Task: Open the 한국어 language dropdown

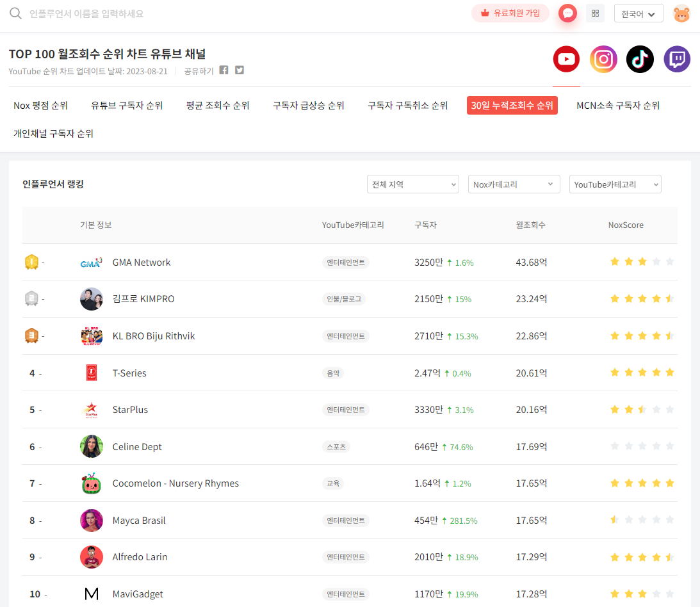Action: (639, 13)
